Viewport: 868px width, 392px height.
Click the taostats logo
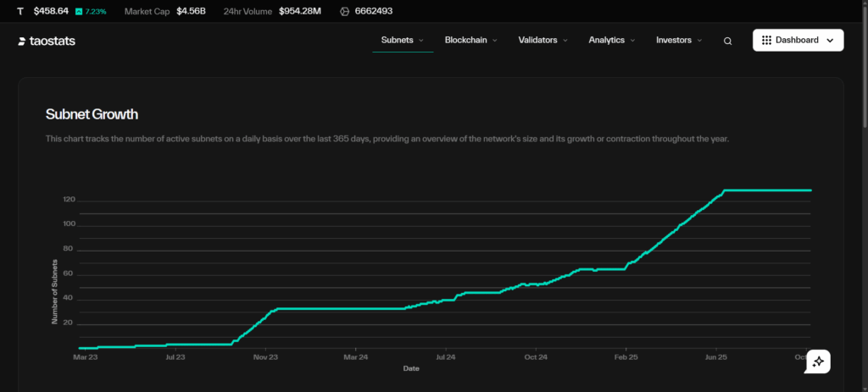pyautogui.click(x=47, y=41)
